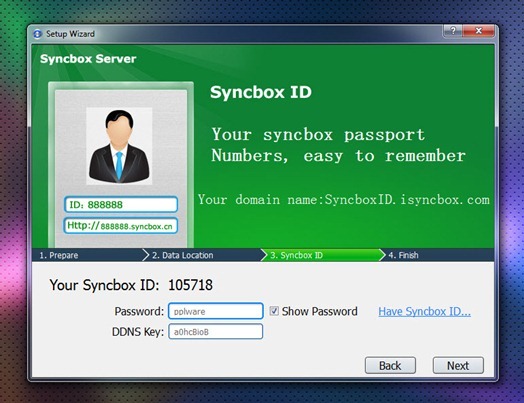Image resolution: width=524 pixels, height=403 pixels.
Task: Click the Syncbox Server header text
Action: [x=88, y=59]
